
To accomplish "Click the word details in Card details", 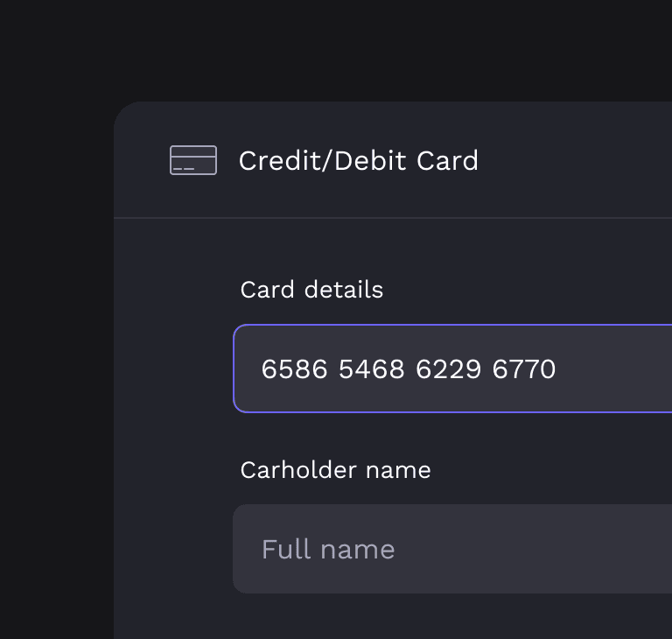I will click(x=344, y=290).
